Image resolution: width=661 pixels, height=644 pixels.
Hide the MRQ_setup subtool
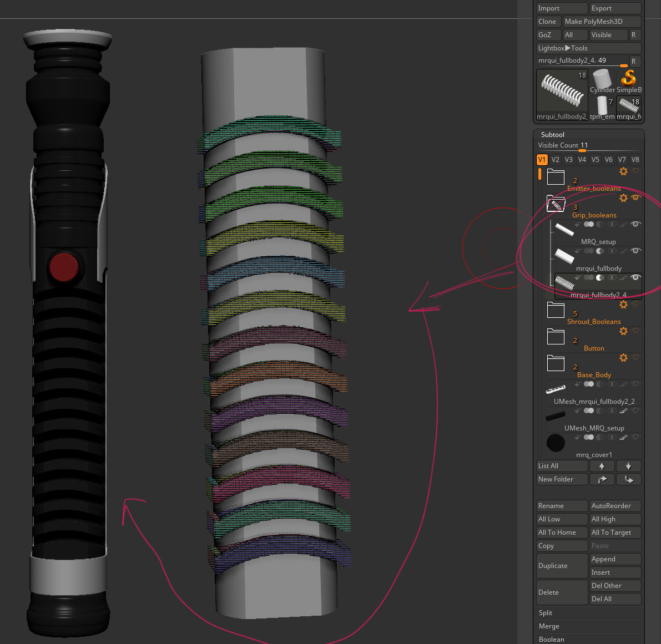point(635,224)
